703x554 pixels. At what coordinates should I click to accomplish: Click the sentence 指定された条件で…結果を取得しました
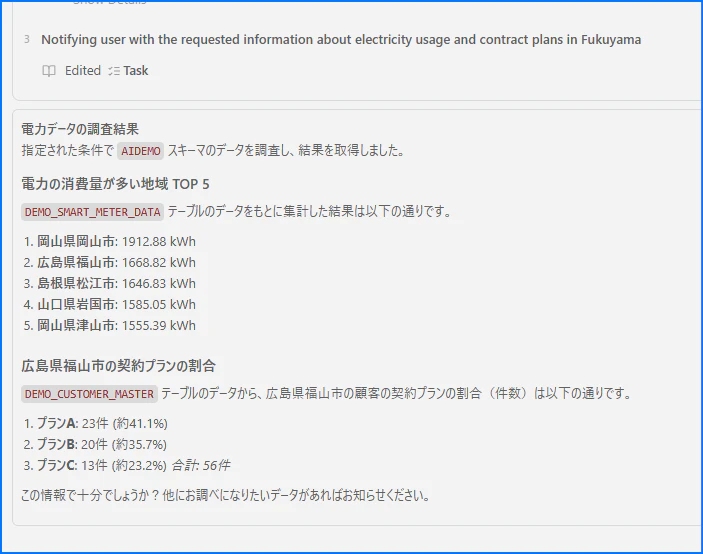coord(213,151)
